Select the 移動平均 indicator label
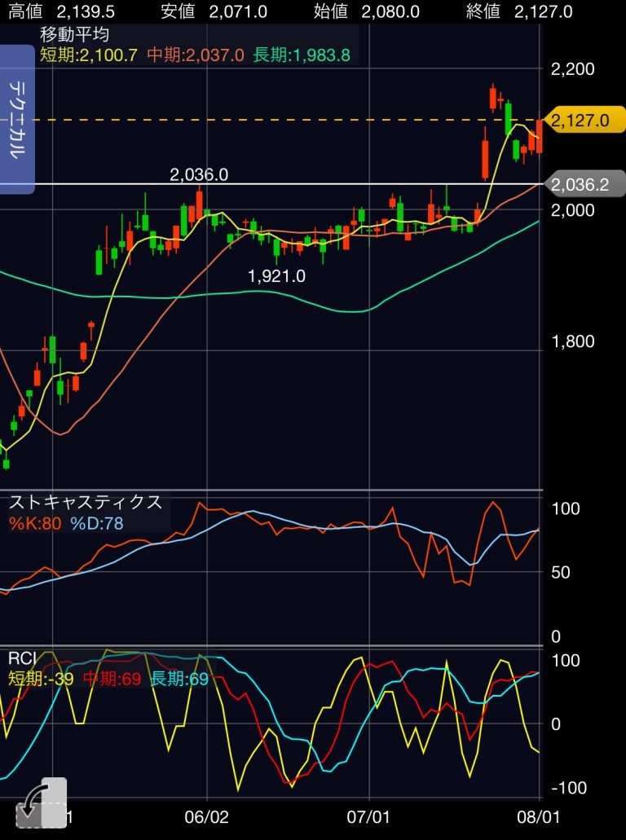Viewport: 626px width, 840px height. 74,35
